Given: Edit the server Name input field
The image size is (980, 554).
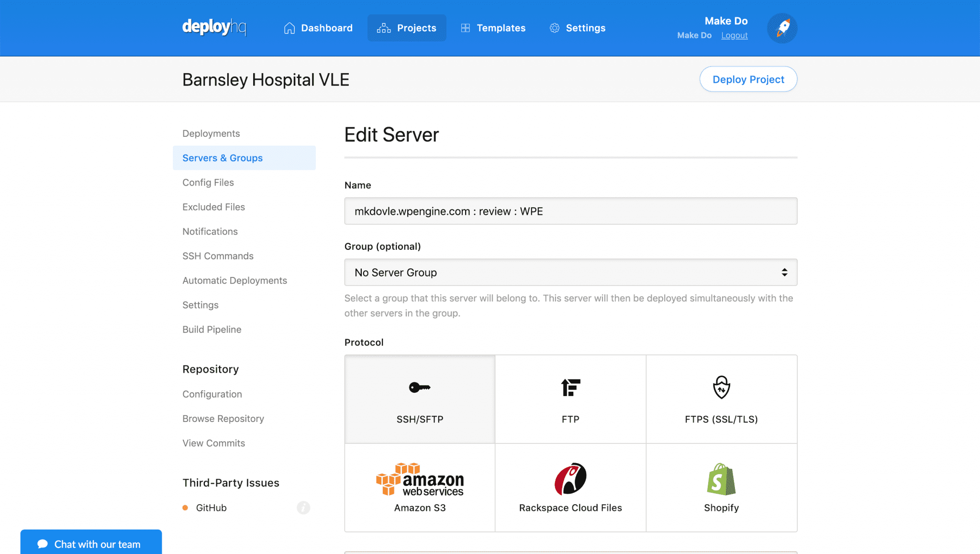Looking at the screenshot, I should 570,211.
